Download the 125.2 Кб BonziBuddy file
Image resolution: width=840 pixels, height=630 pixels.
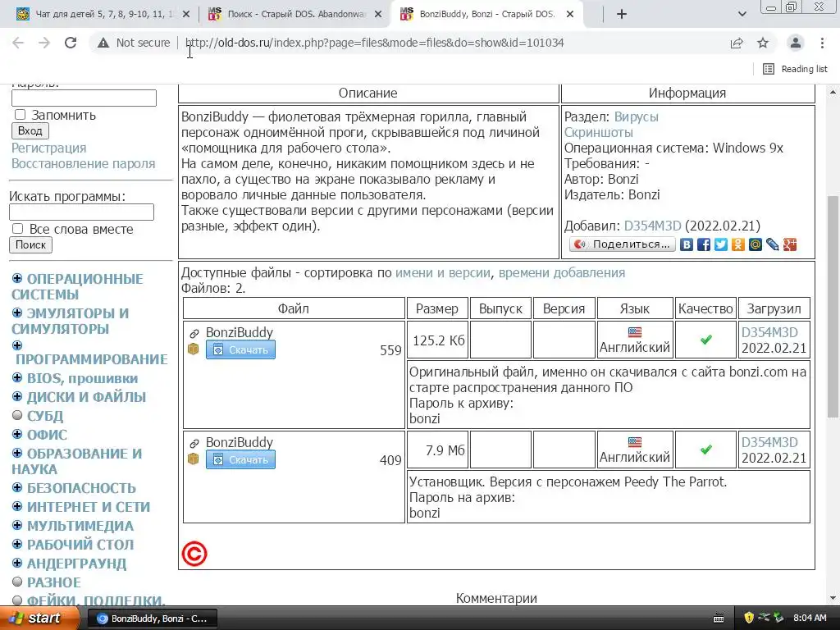coord(240,349)
